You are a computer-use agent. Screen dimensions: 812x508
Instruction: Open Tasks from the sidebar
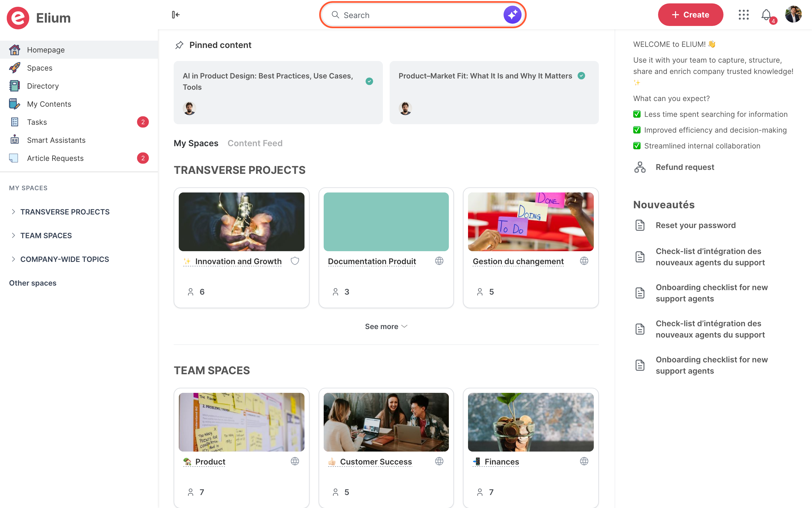[x=79, y=122]
